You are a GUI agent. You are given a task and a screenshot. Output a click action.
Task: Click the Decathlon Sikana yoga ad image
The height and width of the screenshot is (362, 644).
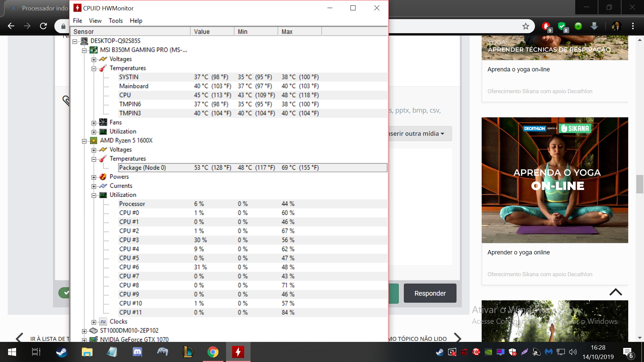click(555, 180)
